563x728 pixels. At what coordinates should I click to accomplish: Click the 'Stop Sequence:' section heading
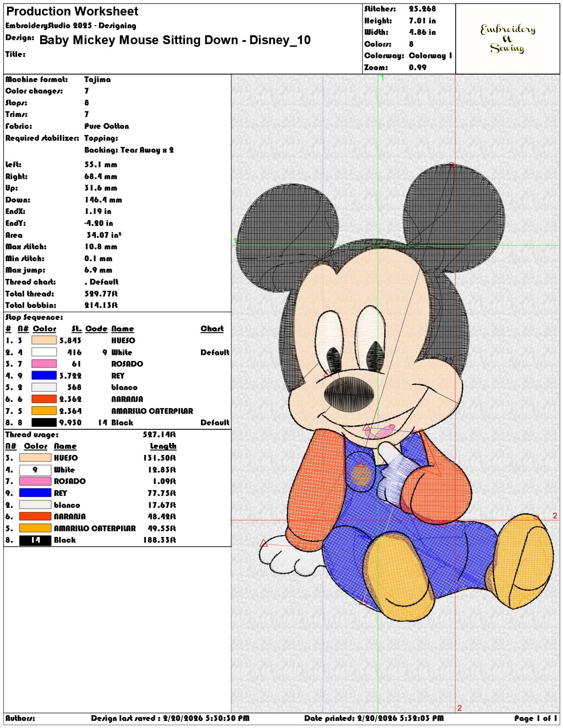pos(34,317)
